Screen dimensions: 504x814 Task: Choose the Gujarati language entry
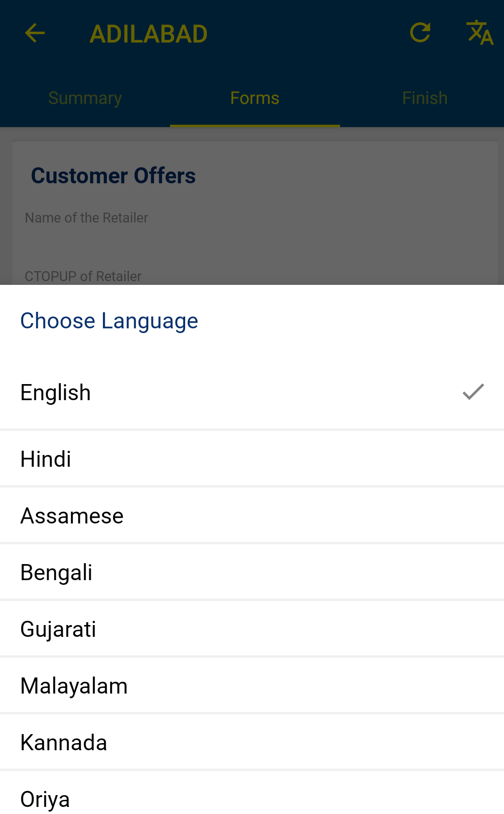tap(59, 629)
